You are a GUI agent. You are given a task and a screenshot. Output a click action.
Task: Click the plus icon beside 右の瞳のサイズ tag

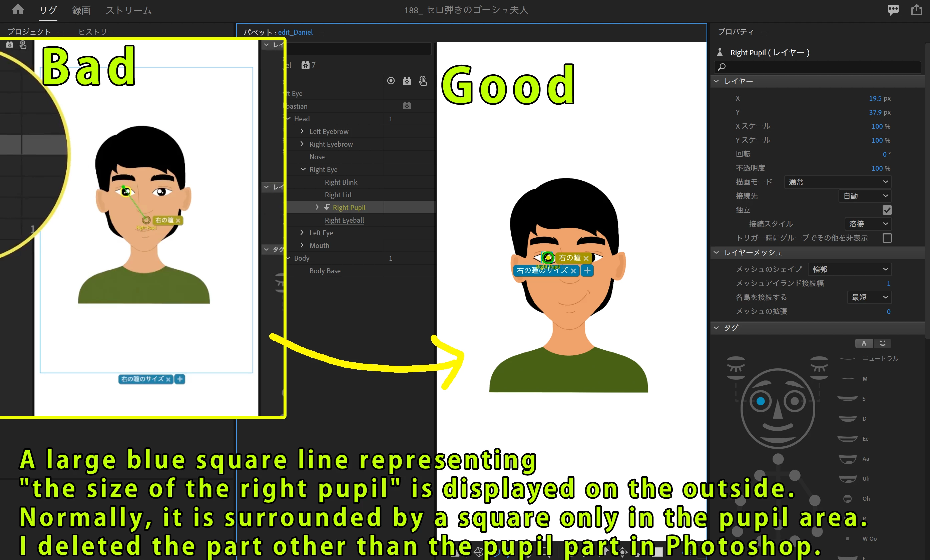point(587,270)
